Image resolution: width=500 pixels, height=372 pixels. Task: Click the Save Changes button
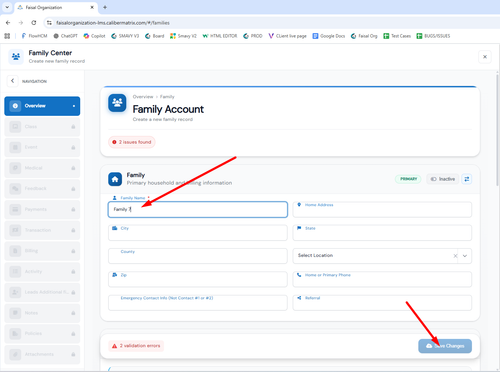[445, 346]
